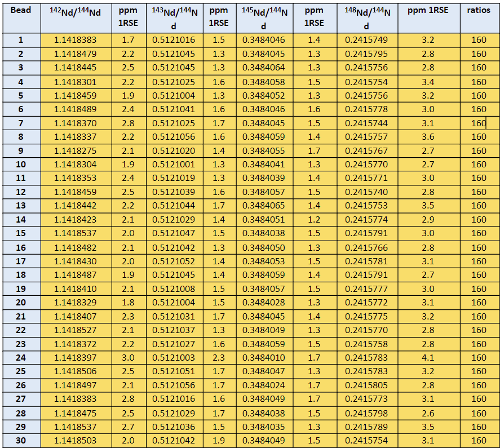500x448 pixels.
Task: Click the cell containing 1.1418337
Action: tap(76, 137)
